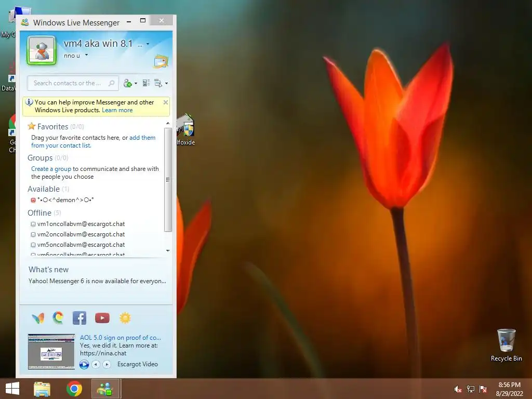Image resolution: width=532 pixels, height=399 pixels.
Task: Expand the show menu dropdown arrow
Action: pyautogui.click(x=166, y=84)
